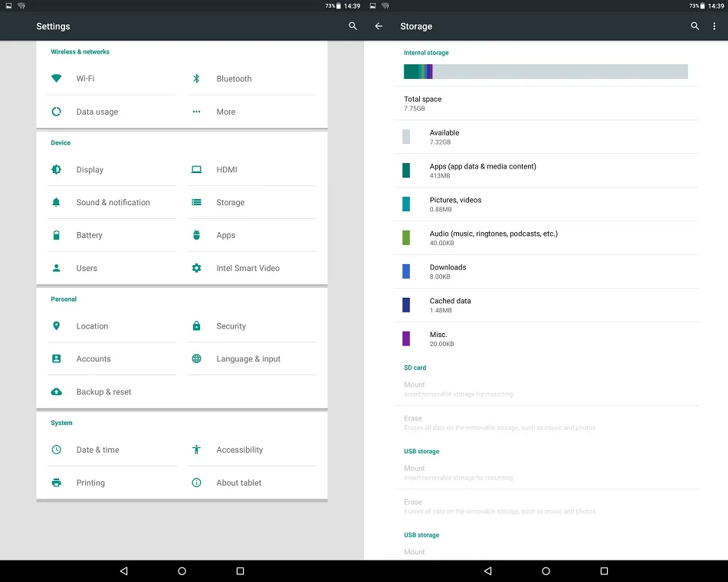The image size is (728, 582).
Task: Search in the Settings screen
Action: coord(353,26)
